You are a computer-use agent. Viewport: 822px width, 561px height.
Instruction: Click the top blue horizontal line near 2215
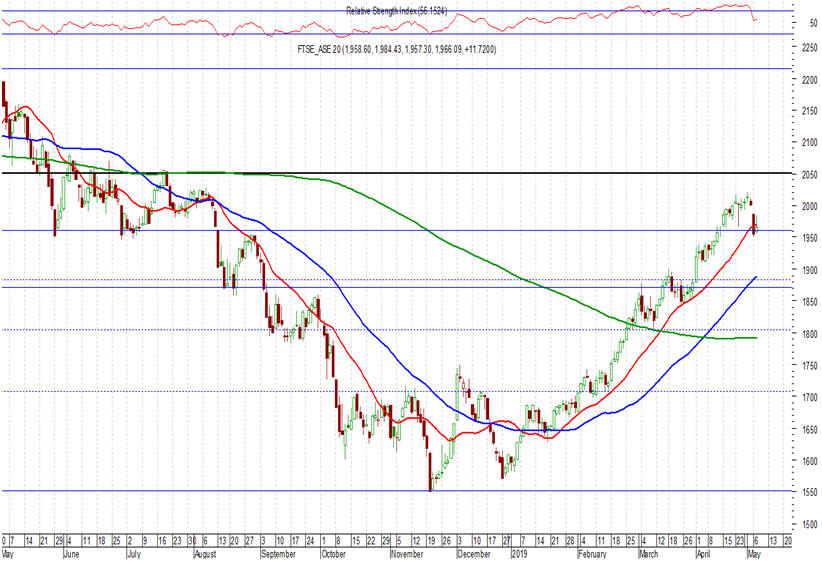400,69
